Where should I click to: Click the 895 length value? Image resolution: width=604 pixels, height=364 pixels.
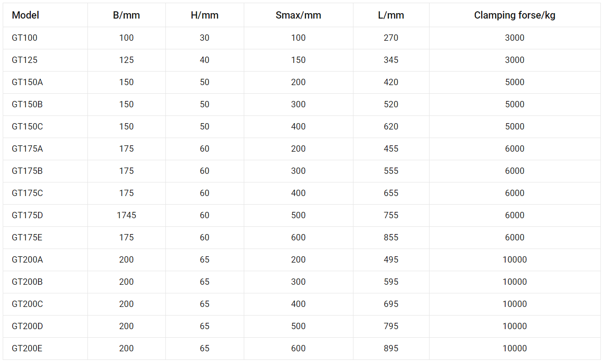pos(391,348)
